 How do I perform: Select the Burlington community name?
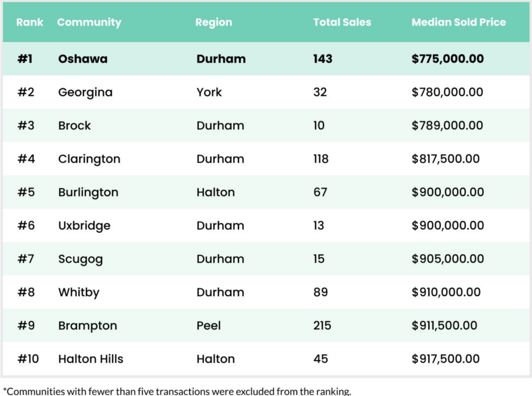[x=88, y=192]
